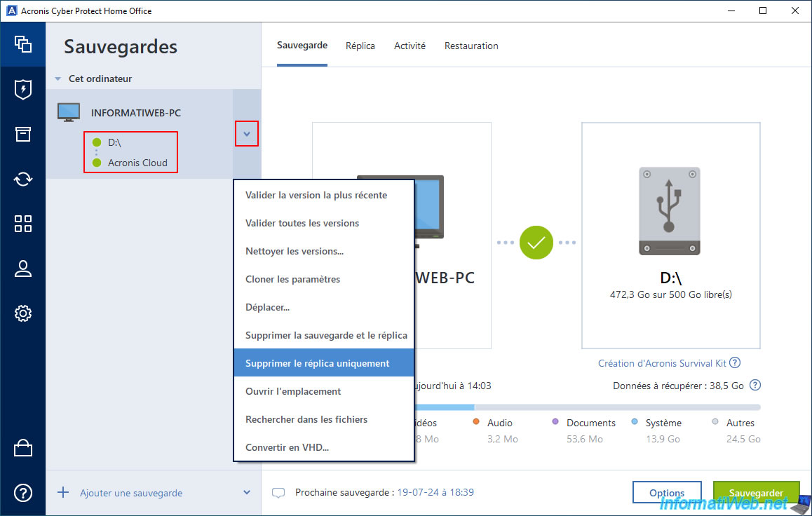This screenshot has width=812, height=516.
Task: Click the Sauvegardes panel heading
Action: [121, 46]
